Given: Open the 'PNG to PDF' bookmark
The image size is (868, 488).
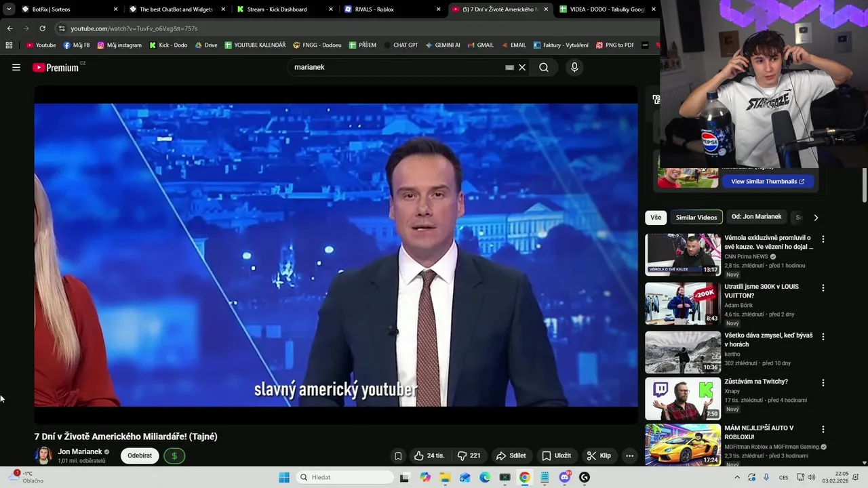Looking at the screenshot, I should click(x=614, y=45).
